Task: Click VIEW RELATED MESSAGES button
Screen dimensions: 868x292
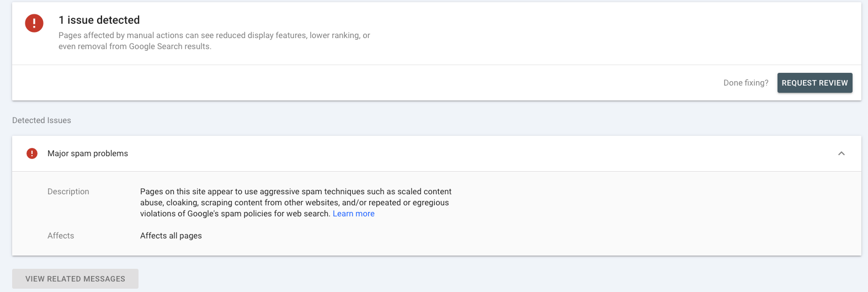Action: pos(75,279)
